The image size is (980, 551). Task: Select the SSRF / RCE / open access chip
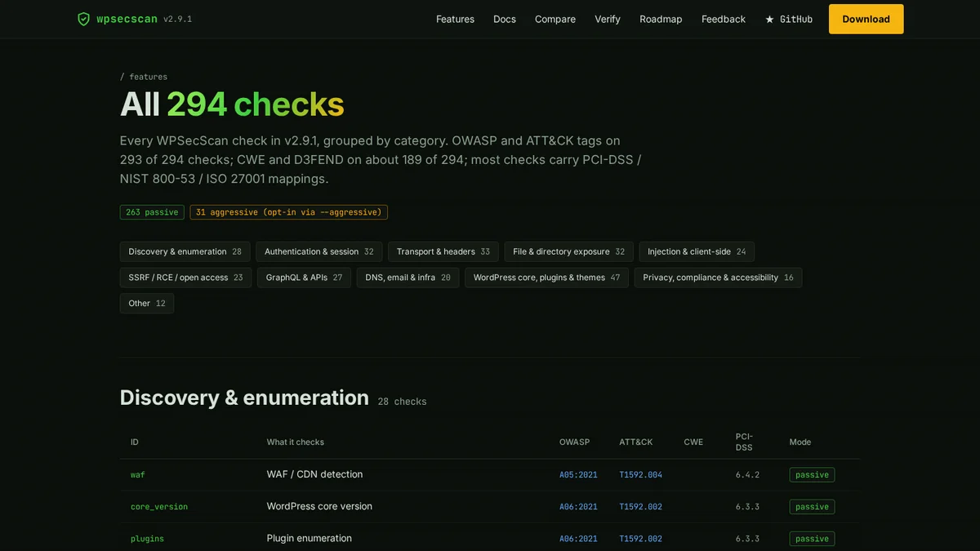pos(185,278)
